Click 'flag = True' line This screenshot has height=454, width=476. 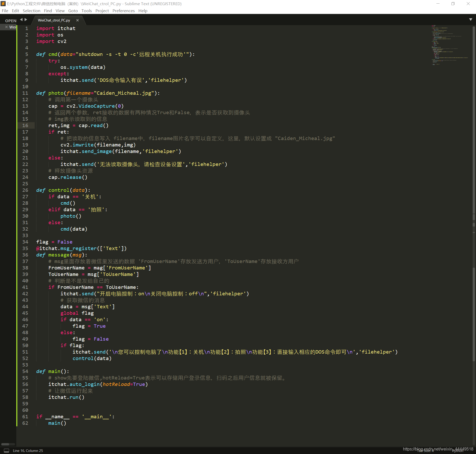pyautogui.click(x=89, y=326)
